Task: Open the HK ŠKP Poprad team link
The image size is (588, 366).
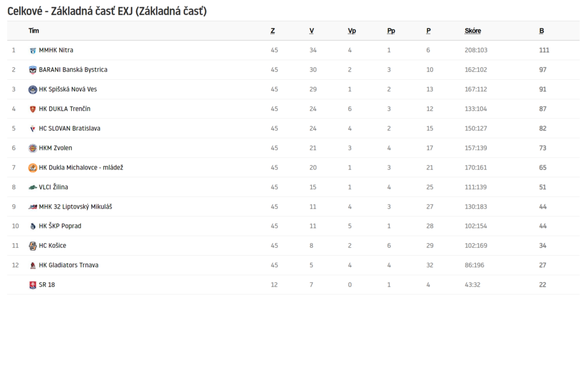Action: (60, 226)
